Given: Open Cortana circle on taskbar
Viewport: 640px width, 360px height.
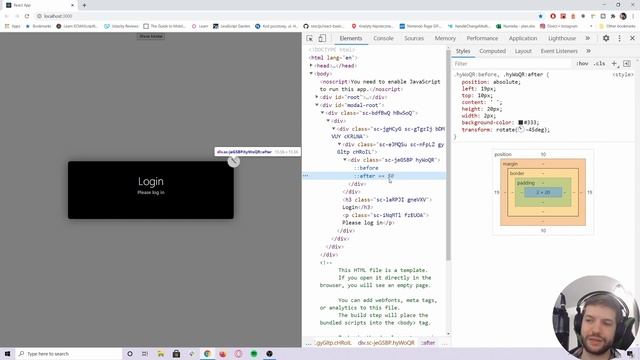Looking at the screenshot, I should [x=130, y=353].
